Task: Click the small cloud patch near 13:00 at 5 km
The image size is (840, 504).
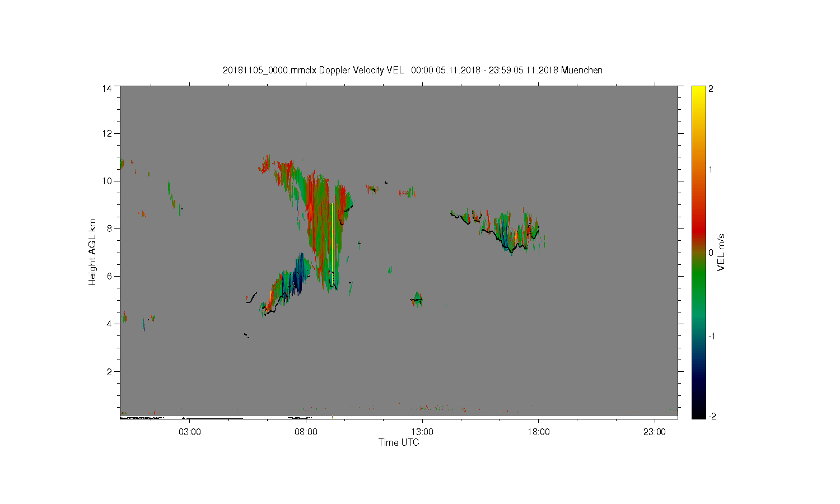Action: [x=417, y=299]
